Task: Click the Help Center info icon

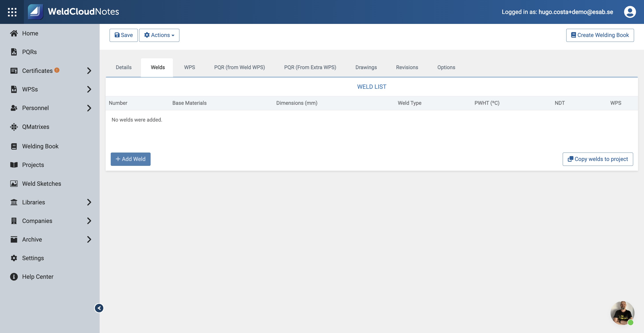Action: pos(14,277)
